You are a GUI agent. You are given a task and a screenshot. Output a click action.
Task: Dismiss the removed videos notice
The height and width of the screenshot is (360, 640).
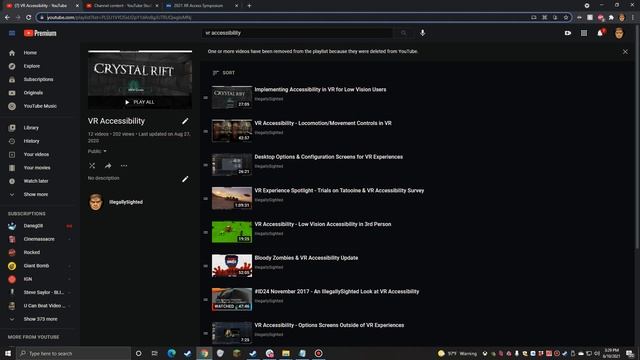[x=625, y=52]
